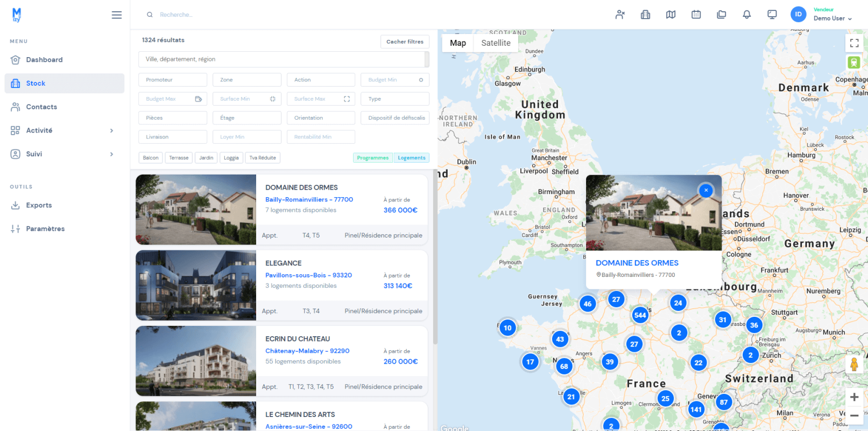Image resolution: width=868 pixels, height=431 pixels.
Task: Switch to Satellite map view
Action: point(496,43)
